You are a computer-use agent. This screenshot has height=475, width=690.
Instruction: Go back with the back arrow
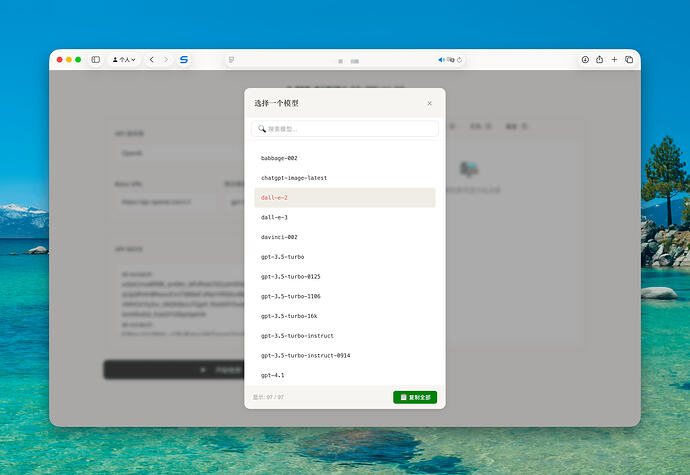pos(152,59)
